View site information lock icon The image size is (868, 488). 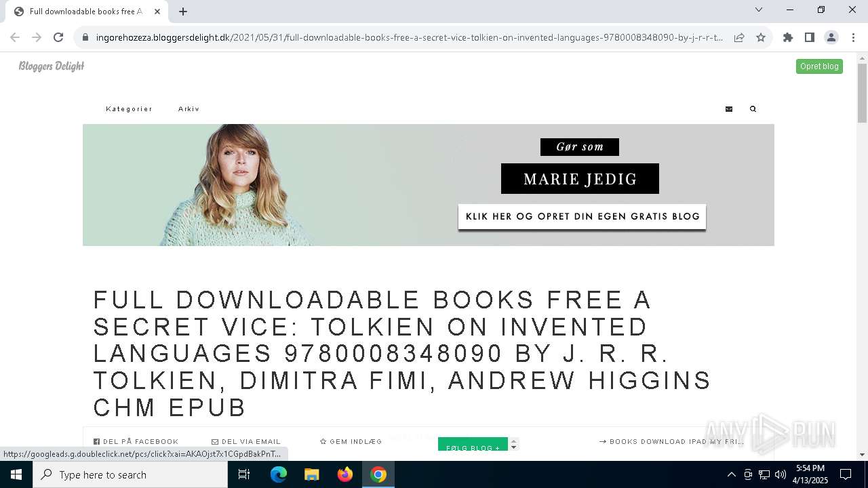pyautogui.click(x=85, y=37)
